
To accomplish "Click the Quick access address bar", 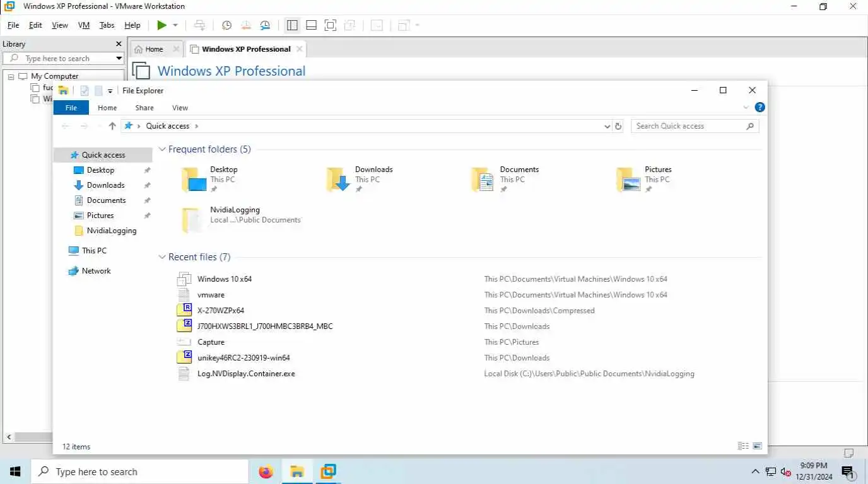I will pyautogui.click(x=363, y=126).
